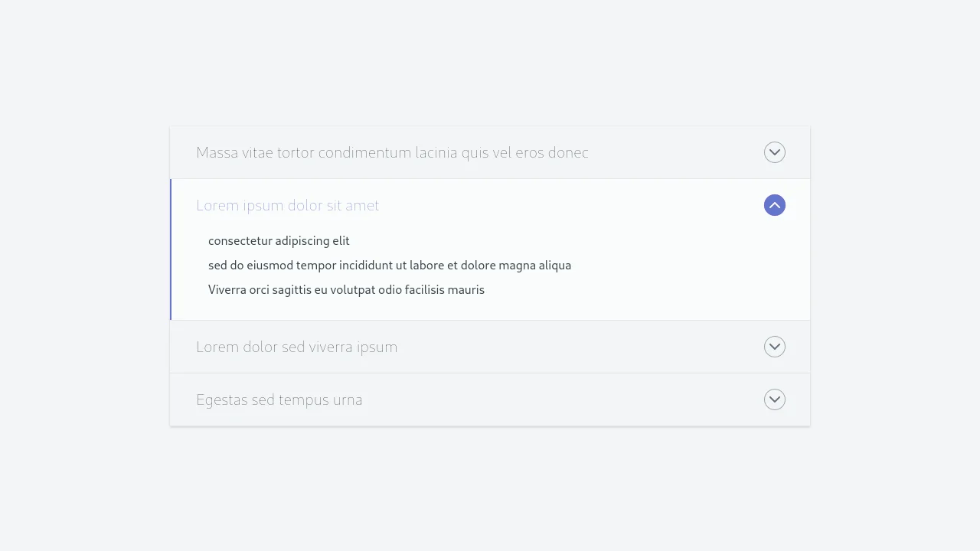Open the Massa vitae tortor condimentum panel title
Image resolution: width=980 pixels, height=551 pixels.
(x=392, y=152)
